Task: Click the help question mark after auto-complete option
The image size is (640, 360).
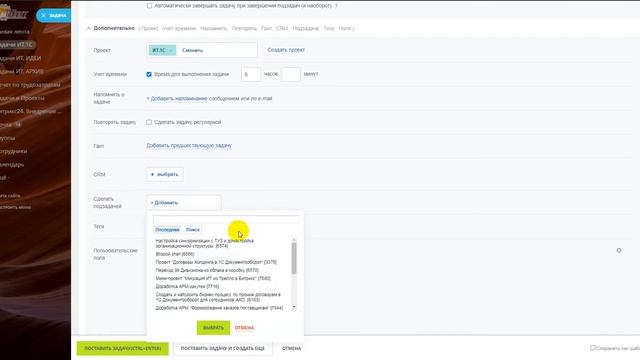Action: (x=336, y=6)
